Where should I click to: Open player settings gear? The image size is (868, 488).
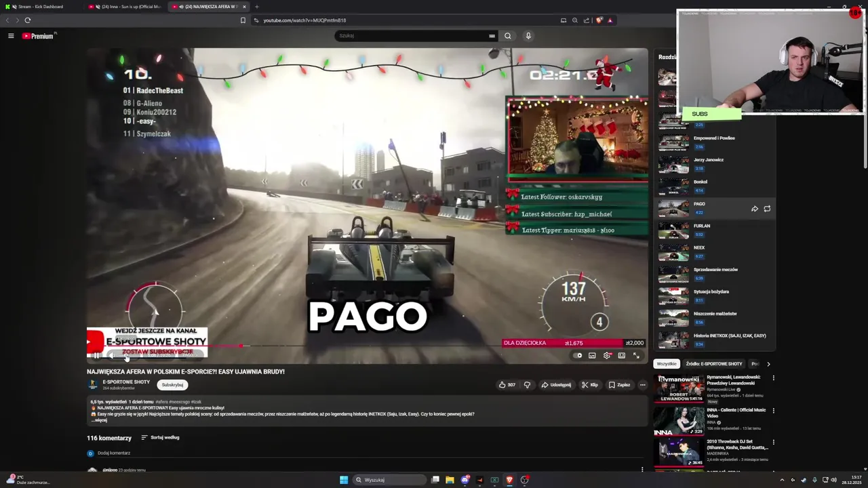coord(607,356)
